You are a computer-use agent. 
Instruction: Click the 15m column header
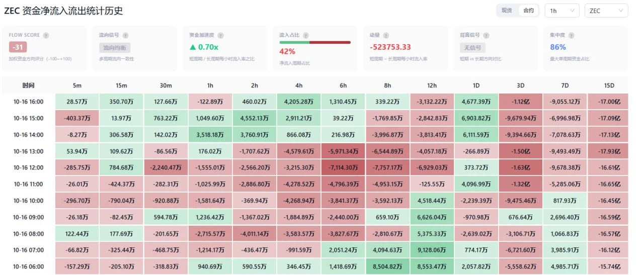[x=121, y=85]
